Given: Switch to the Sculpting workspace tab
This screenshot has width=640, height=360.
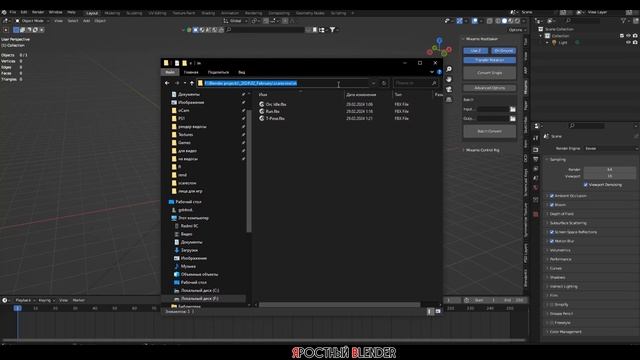Looking at the screenshot, I should point(134,13).
